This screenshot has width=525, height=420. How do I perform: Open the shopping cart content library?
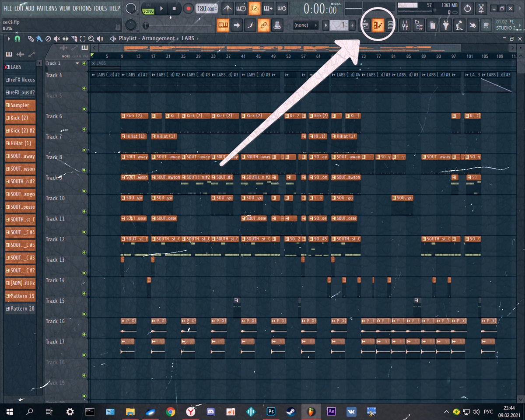click(x=486, y=26)
